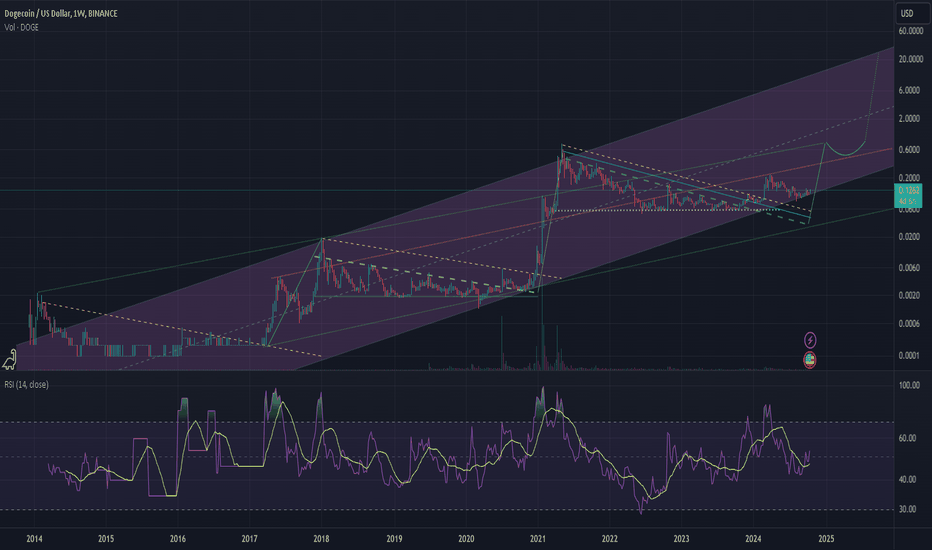Click the 0.2000 price axis label
The height and width of the screenshot is (550, 932).
coord(911,178)
